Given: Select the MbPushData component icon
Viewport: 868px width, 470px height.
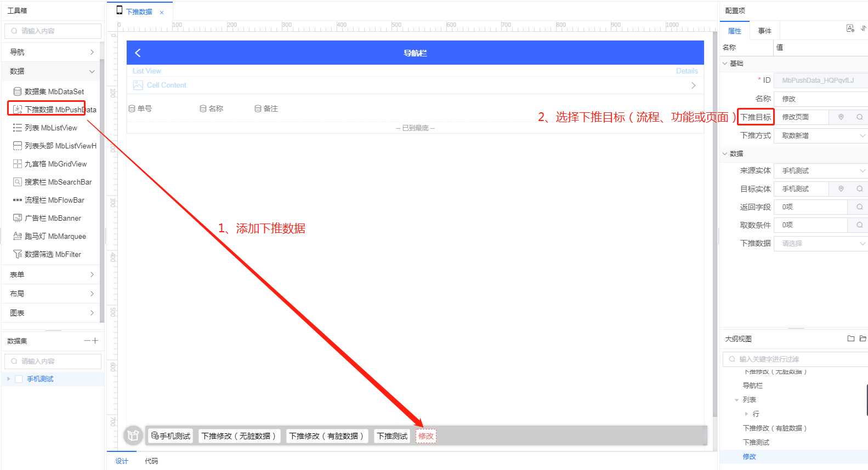Looking at the screenshot, I should coord(18,110).
